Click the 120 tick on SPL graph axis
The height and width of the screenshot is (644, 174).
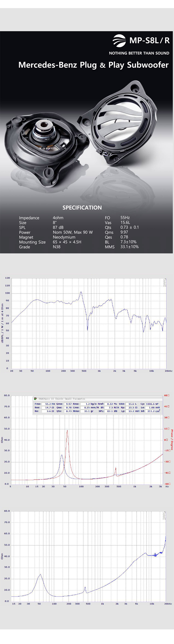tap(7, 278)
